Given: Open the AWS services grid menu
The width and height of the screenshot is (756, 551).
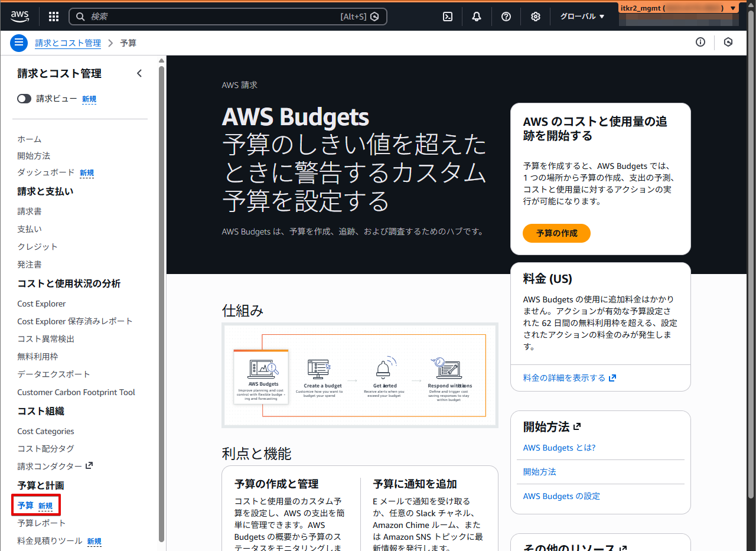Looking at the screenshot, I should [54, 17].
